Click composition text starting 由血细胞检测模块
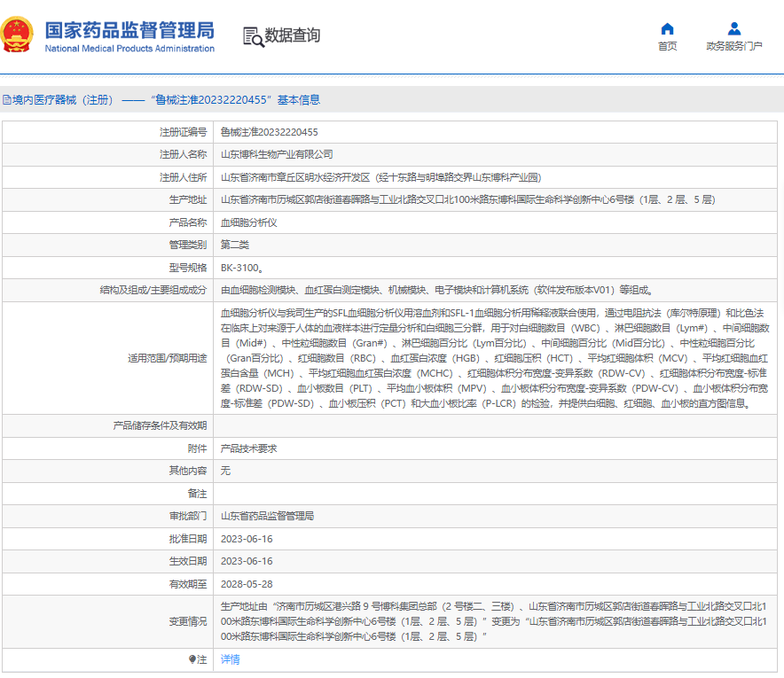This screenshot has height=678, width=784. coord(437,291)
